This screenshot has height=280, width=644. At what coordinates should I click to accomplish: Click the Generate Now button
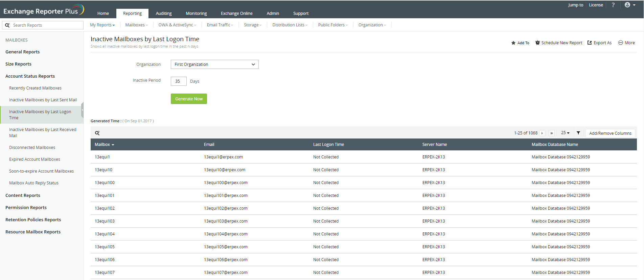189,99
